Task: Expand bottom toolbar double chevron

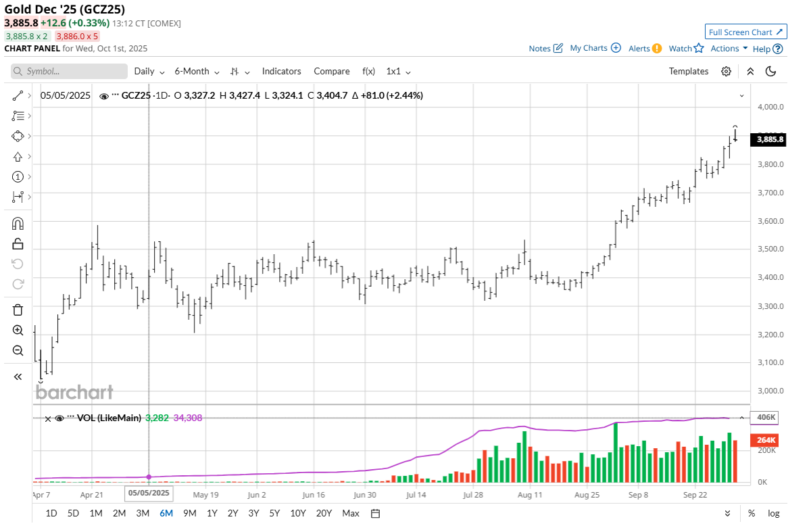Action: pos(727,514)
